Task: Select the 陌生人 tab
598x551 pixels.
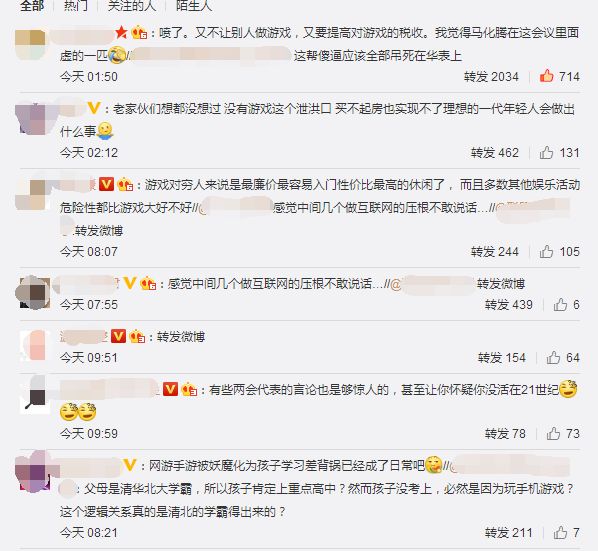Action: coord(194,5)
